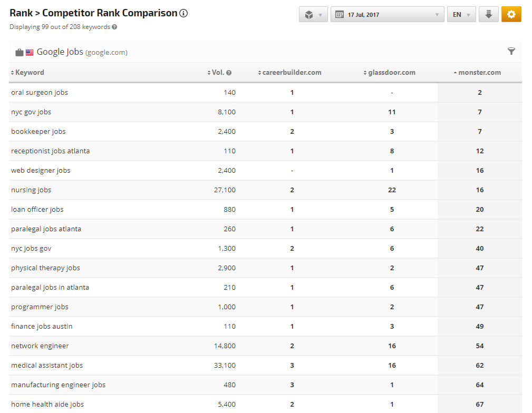Click the info icon beside Competitor Rank Comparison
Image resolution: width=532 pixels, height=413 pixels.
[x=183, y=14]
